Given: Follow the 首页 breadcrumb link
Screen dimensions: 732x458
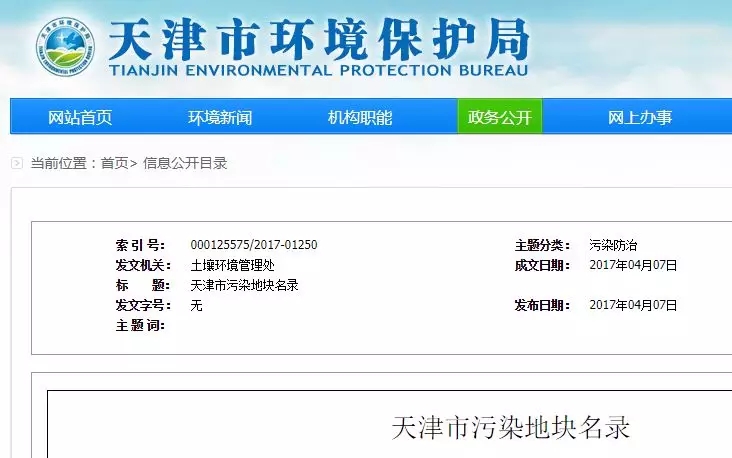Looking at the screenshot, I should click(114, 163).
